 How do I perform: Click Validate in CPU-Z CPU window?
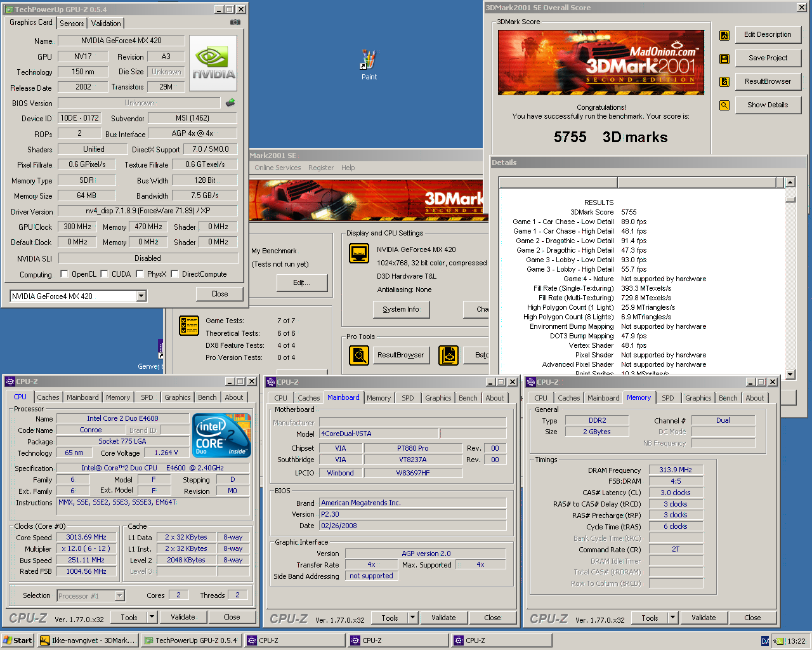(x=183, y=617)
